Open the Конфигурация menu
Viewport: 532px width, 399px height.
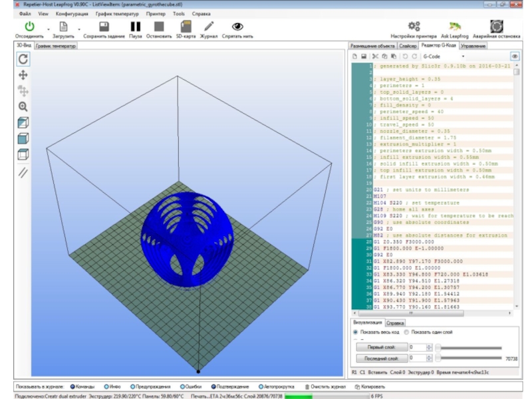72,13
